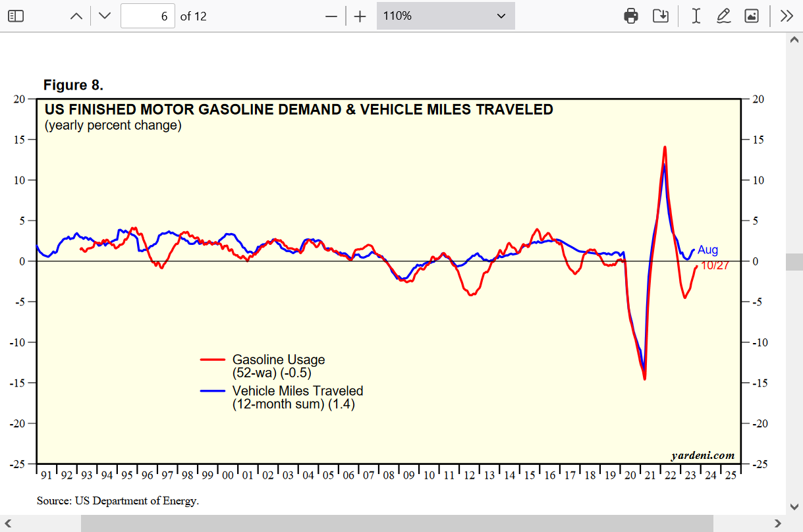The image size is (803, 532).
Task: Print the document
Action: [631, 16]
